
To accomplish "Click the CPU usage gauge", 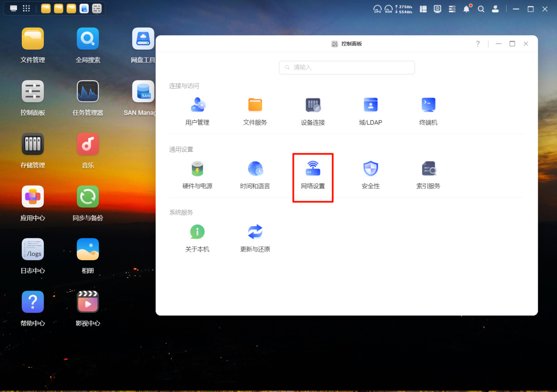I will point(378,9).
